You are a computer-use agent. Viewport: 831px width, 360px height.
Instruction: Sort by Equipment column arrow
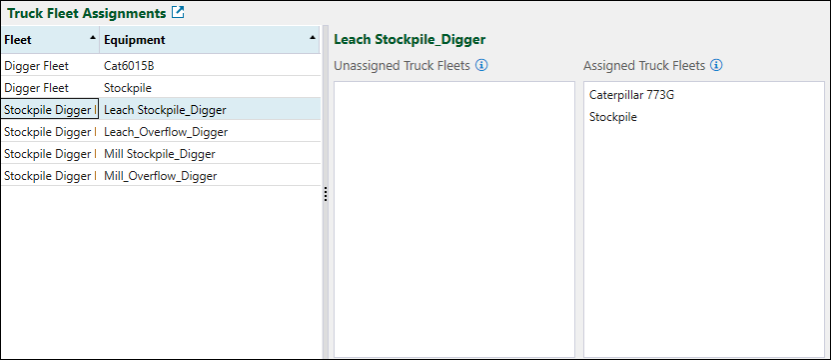(x=313, y=37)
